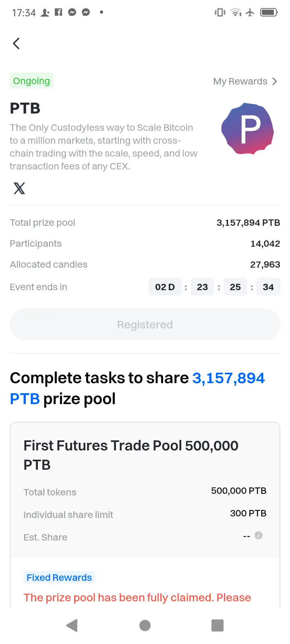Tap Android recent apps square button

coord(217,625)
